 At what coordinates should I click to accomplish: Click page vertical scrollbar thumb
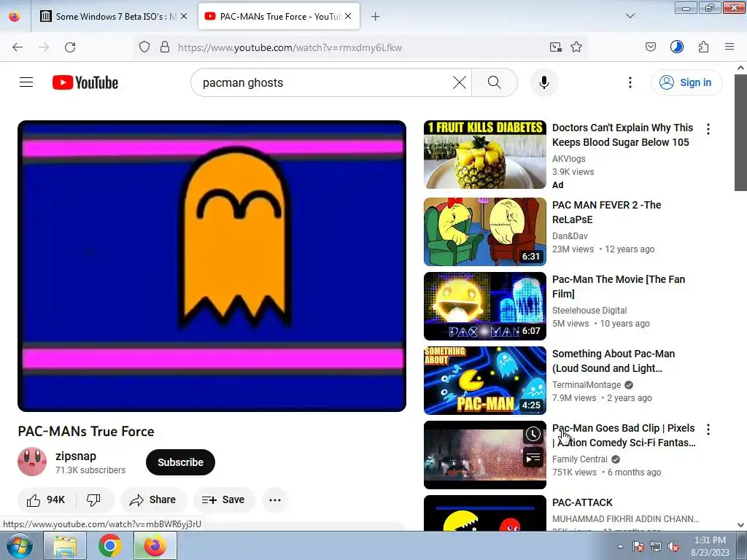(x=740, y=133)
